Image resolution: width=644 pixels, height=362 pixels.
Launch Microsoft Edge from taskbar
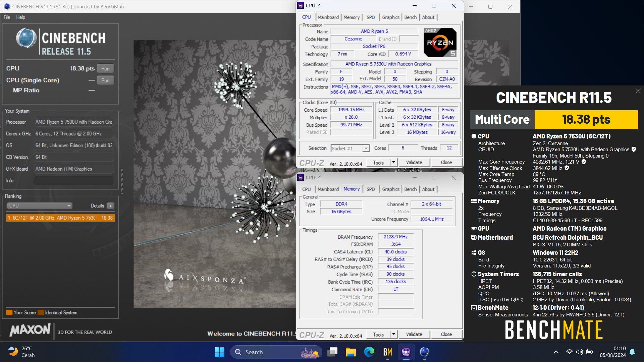[369, 352]
